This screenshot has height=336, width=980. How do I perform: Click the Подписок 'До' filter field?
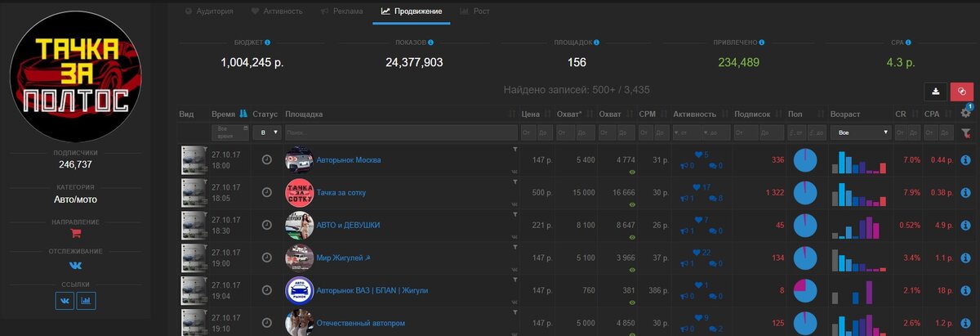point(771,132)
